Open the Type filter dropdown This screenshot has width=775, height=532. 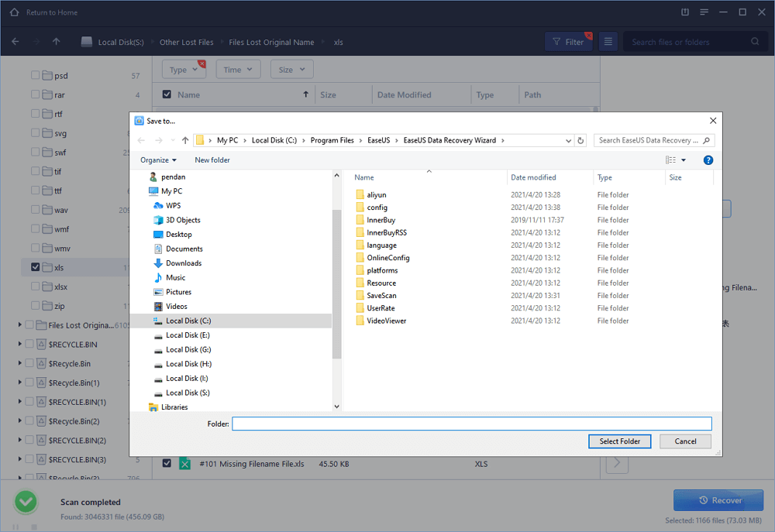point(183,70)
